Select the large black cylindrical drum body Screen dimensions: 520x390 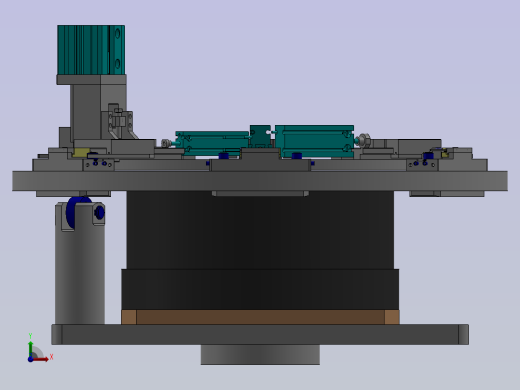pyautogui.click(x=260, y=250)
